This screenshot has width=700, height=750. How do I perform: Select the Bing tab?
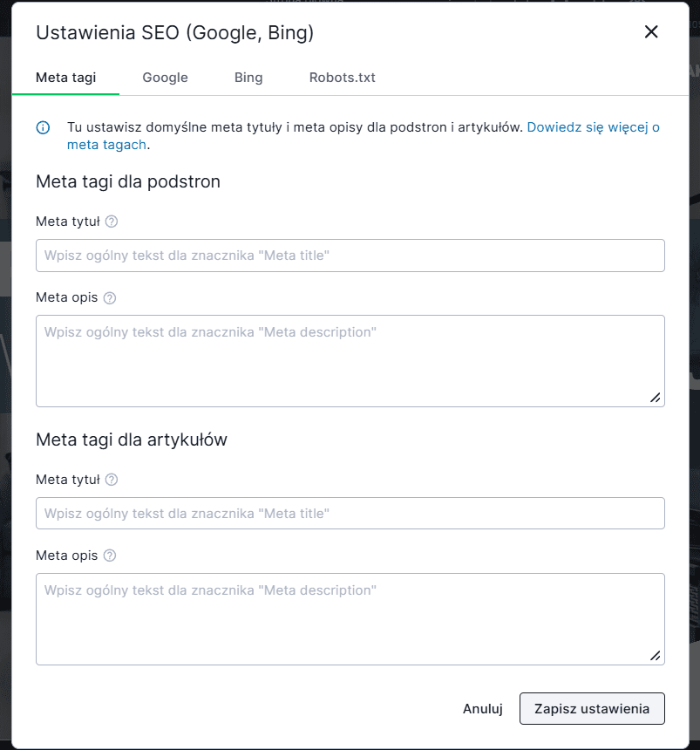pos(248,78)
